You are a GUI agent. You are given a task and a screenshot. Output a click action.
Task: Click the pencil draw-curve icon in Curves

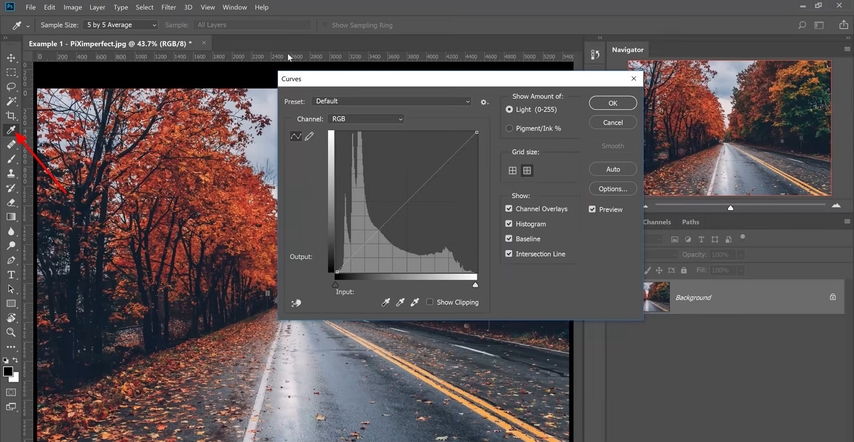click(x=309, y=136)
